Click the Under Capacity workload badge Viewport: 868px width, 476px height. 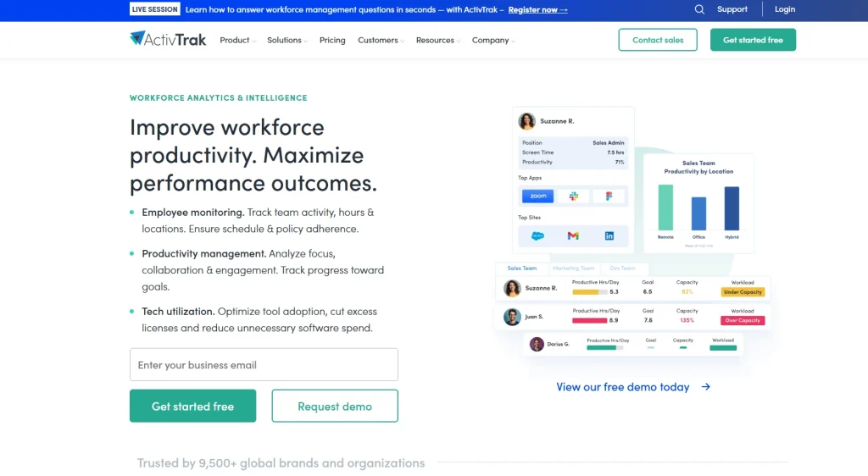click(x=743, y=292)
